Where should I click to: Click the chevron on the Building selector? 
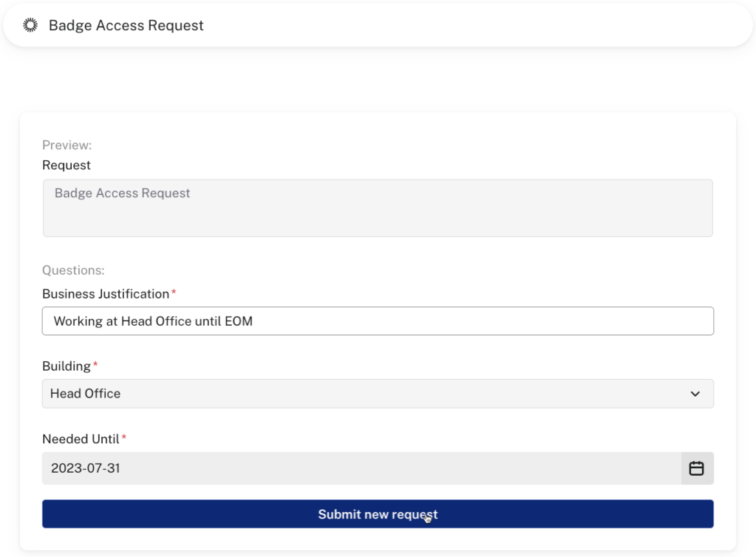coord(695,394)
